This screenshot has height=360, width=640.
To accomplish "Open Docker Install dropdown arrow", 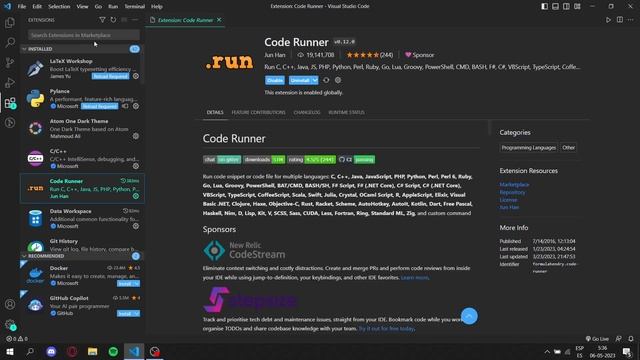I will tap(137, 283).
